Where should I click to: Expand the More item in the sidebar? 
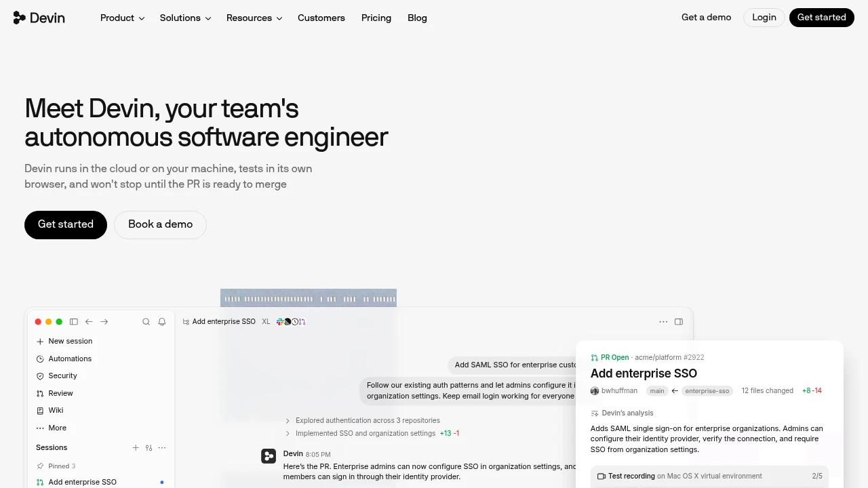[52, 428]
